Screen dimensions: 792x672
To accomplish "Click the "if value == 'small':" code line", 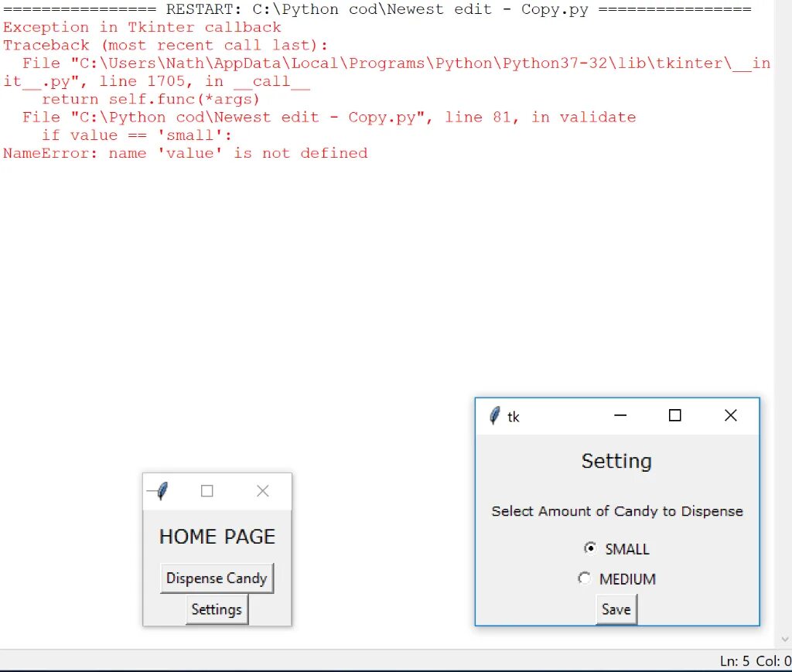I will pos(136,135).
